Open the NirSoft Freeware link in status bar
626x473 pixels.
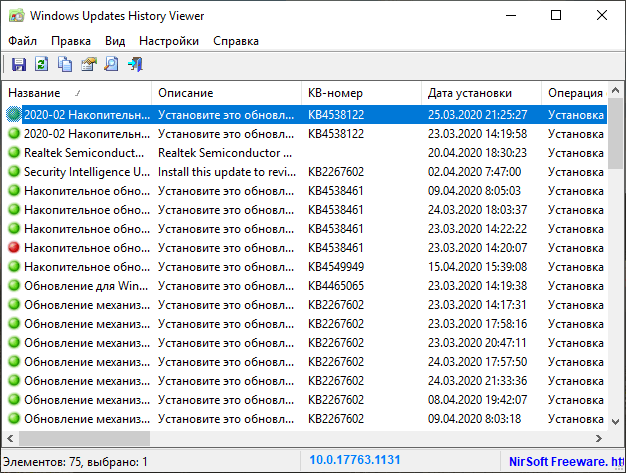tap(566, 462)
